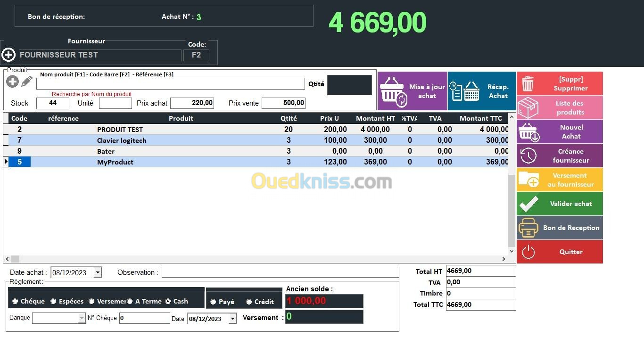Image resolution: width=644 pixels, height=362 pixels.
Task: Click the N° Chéque field
Action: point(144,318)
